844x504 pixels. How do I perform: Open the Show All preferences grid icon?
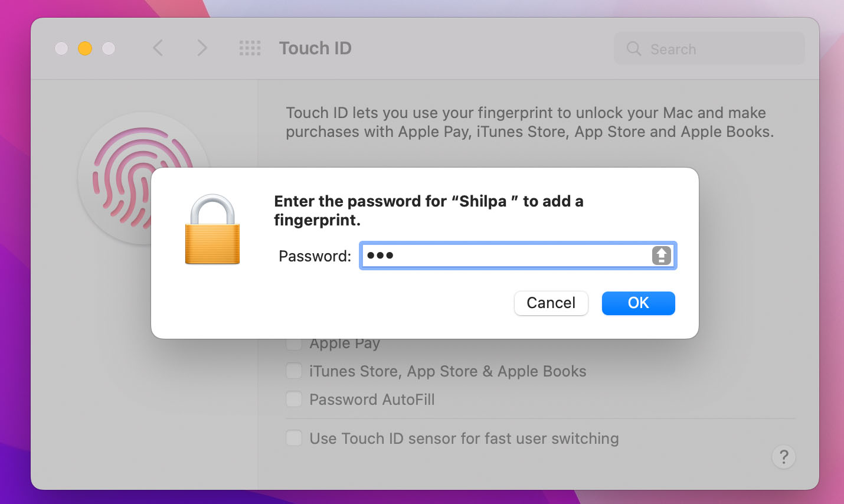(x=250, y=48)
